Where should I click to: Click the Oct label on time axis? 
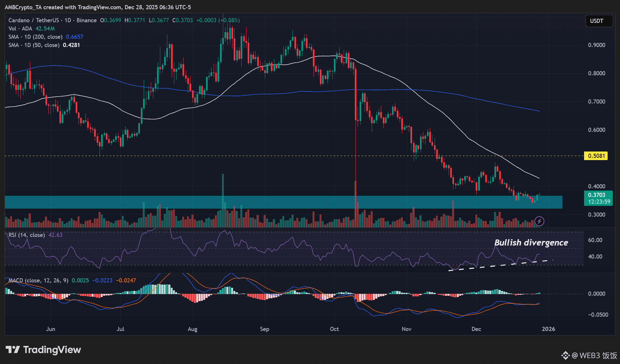coord(334,329)
